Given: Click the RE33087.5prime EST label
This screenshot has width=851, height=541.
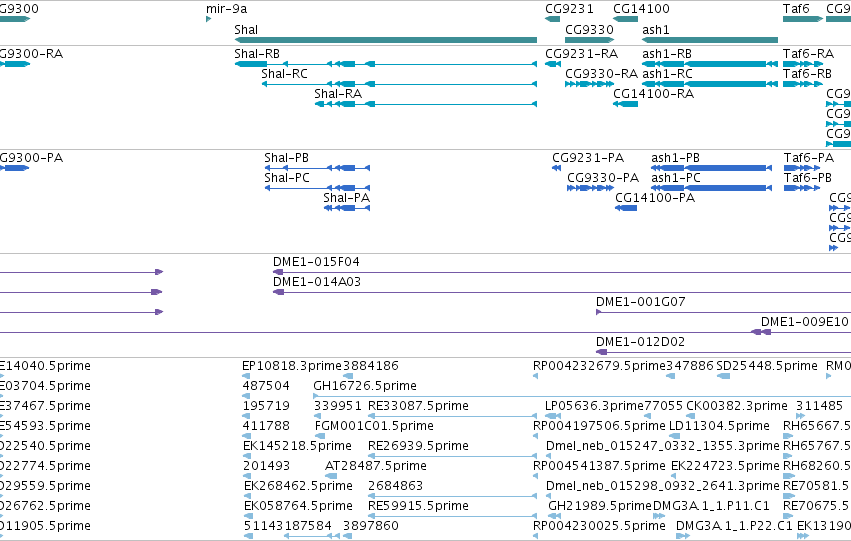Looking at the screenshot, I should click(x=418, y=406).
